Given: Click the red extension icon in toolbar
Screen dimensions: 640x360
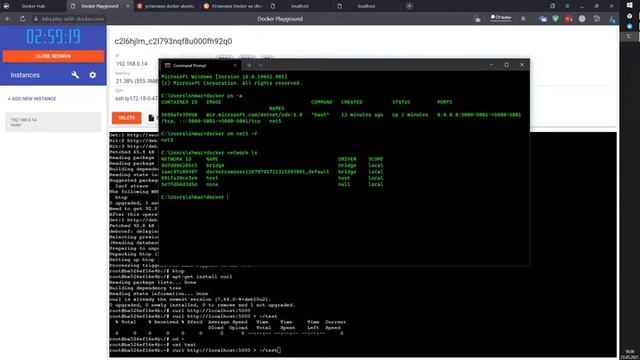Looking at the screenshot, I should tap(569, 19).
